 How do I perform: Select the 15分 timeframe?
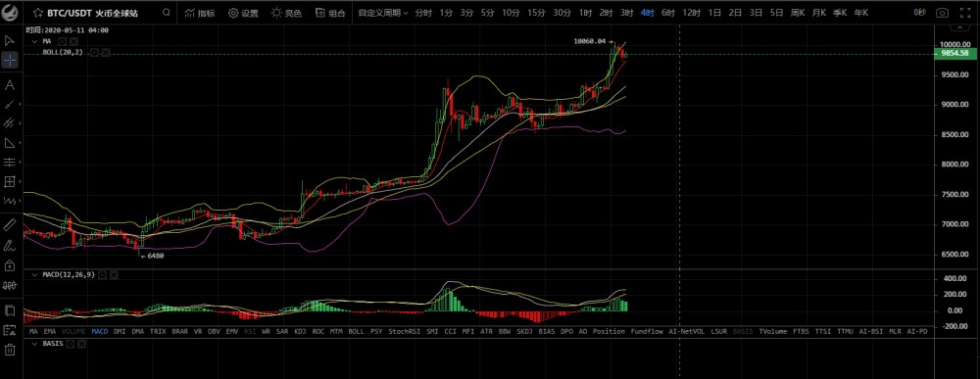coord(536,13)
